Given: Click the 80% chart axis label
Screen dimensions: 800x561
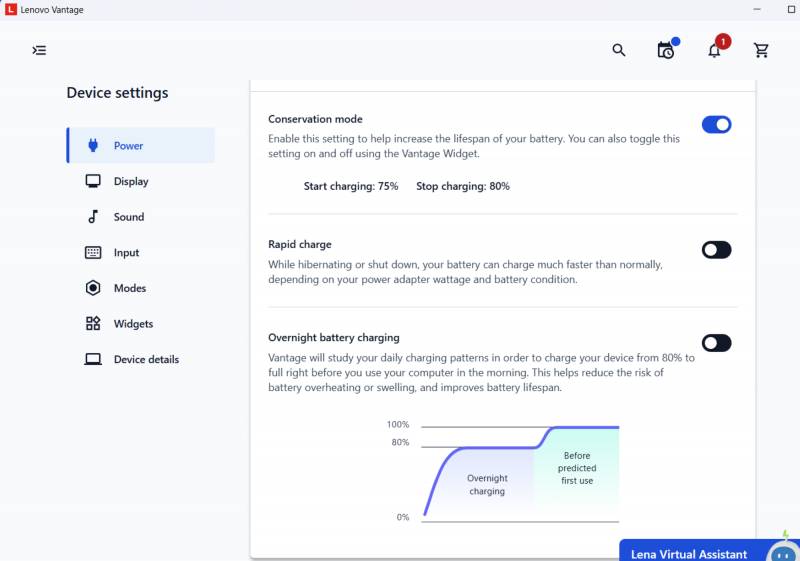Looking at the screenshot, I should click(x=401, y=442).
